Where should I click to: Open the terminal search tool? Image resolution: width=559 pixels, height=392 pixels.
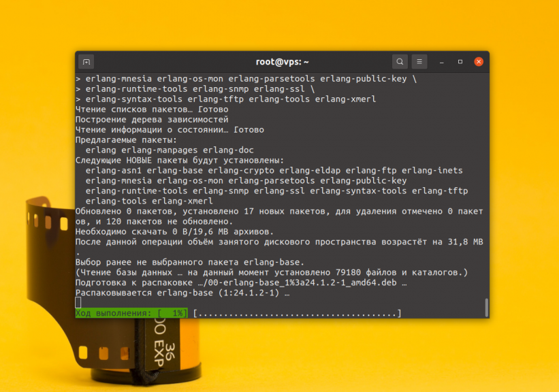(400, 62)
